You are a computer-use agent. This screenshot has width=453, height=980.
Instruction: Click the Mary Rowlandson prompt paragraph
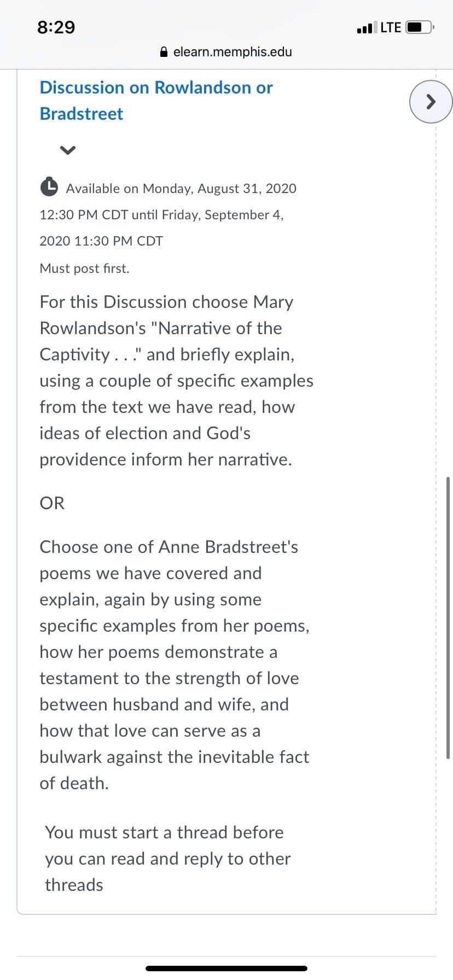pos(176,381)
